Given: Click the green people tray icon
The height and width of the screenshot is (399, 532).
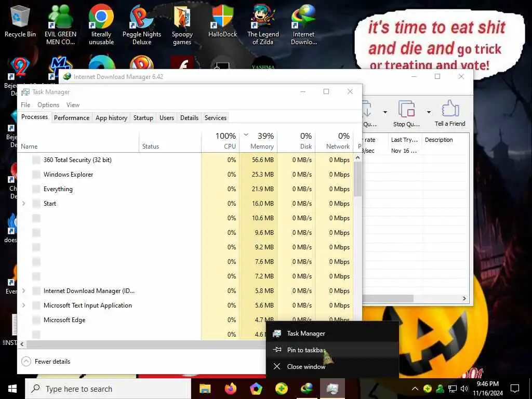Looking at the screenshot, I should pos(440,389).
